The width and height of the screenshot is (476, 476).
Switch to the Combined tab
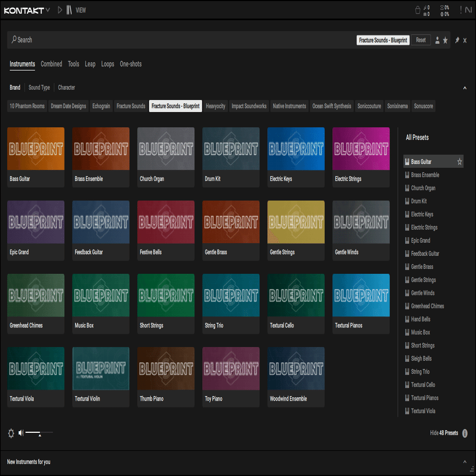pos(51,64)
